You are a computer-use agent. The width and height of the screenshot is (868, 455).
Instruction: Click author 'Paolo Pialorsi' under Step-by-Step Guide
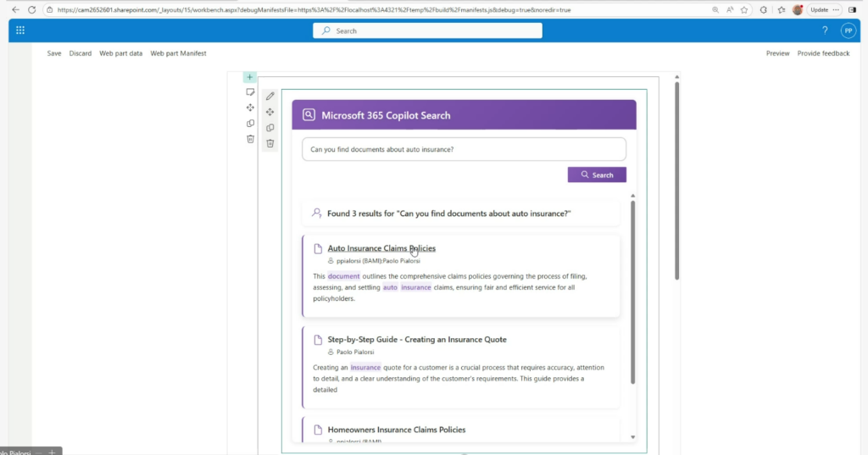click(x=355, y=352)
